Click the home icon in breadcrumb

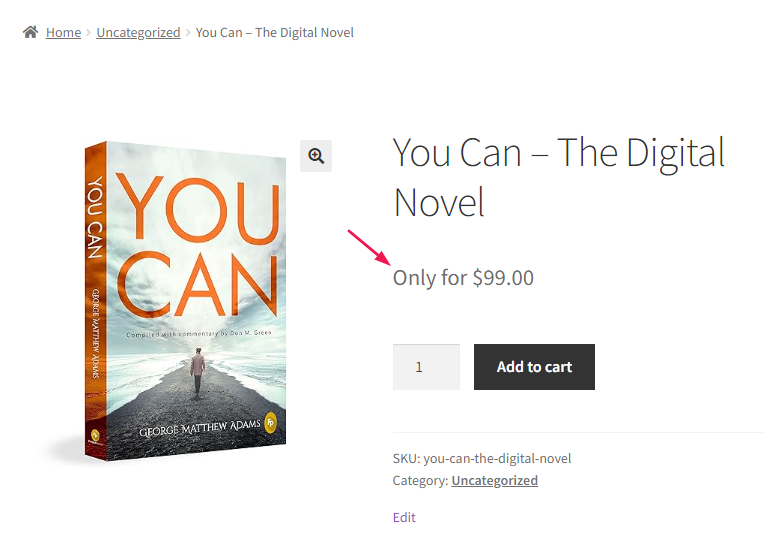(x=31, y=32)
